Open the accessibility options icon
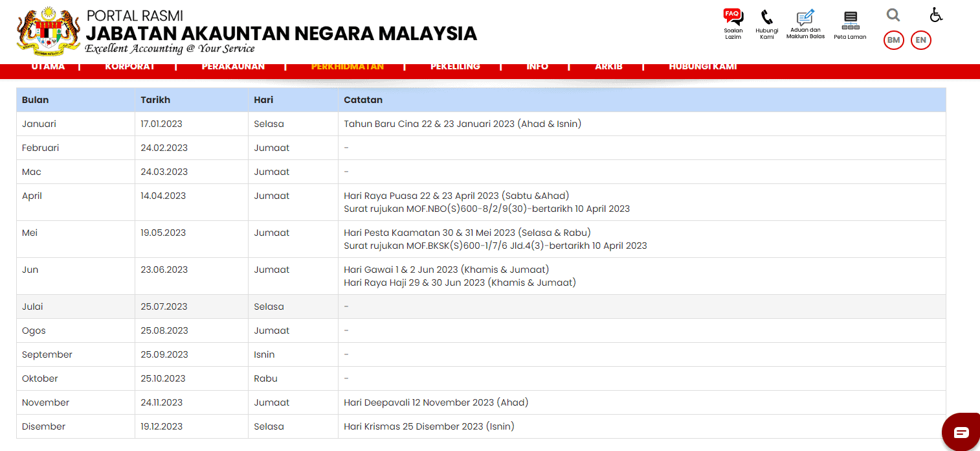980x451 pixels. [936, 14]
